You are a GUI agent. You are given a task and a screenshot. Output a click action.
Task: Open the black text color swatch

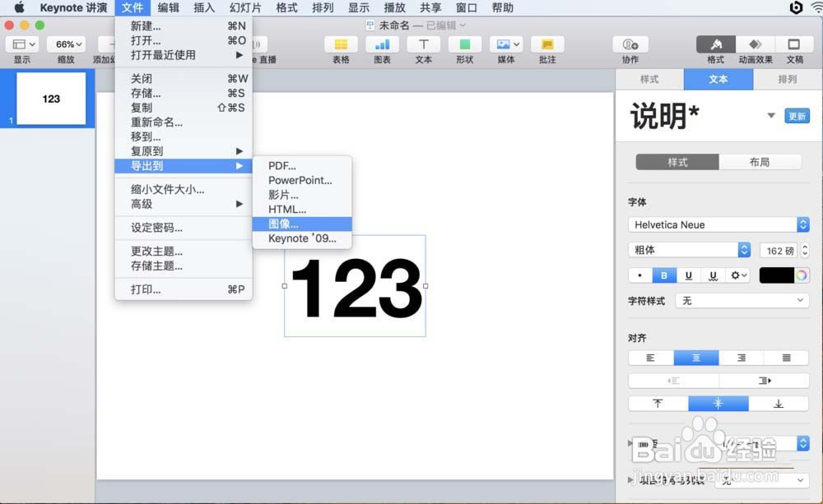777,275
